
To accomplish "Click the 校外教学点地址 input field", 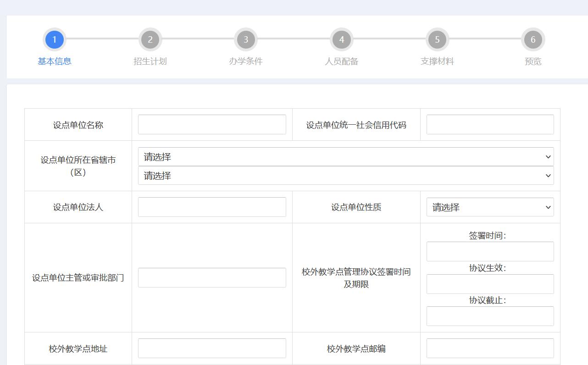I will point(211,348).
